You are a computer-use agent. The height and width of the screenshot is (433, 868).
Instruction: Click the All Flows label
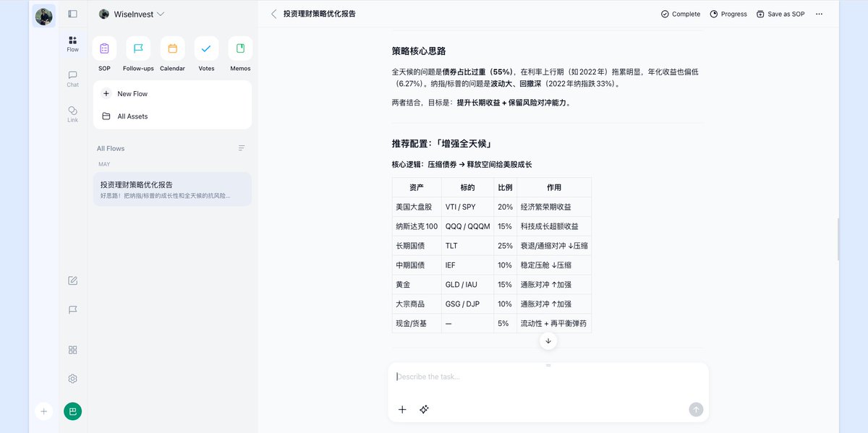[111, 148]
